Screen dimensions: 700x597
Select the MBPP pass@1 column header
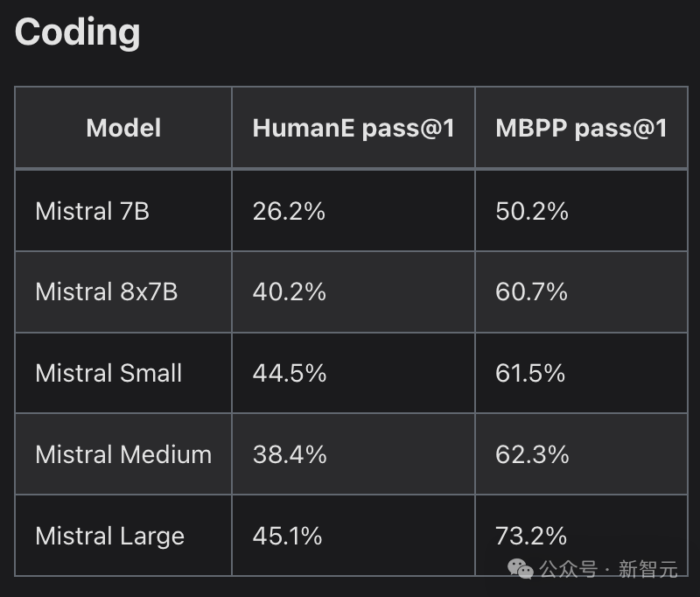pos(581,129)
